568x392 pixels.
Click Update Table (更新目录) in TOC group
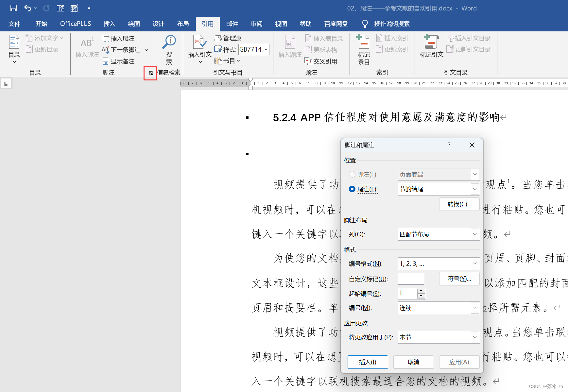click(42, 49)
